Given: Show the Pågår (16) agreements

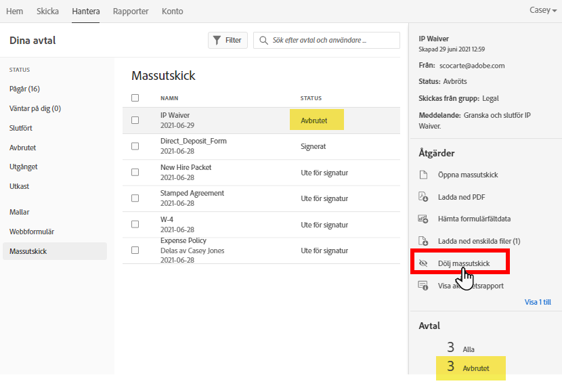Looking at the screenshot, I should pos(24,89).
